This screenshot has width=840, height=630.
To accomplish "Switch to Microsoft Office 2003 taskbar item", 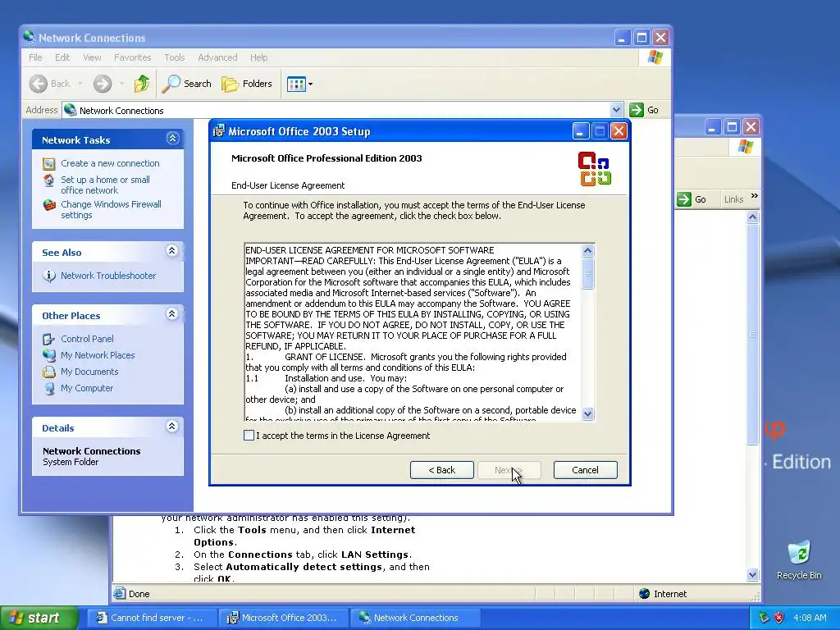I will tap(284, 618).
